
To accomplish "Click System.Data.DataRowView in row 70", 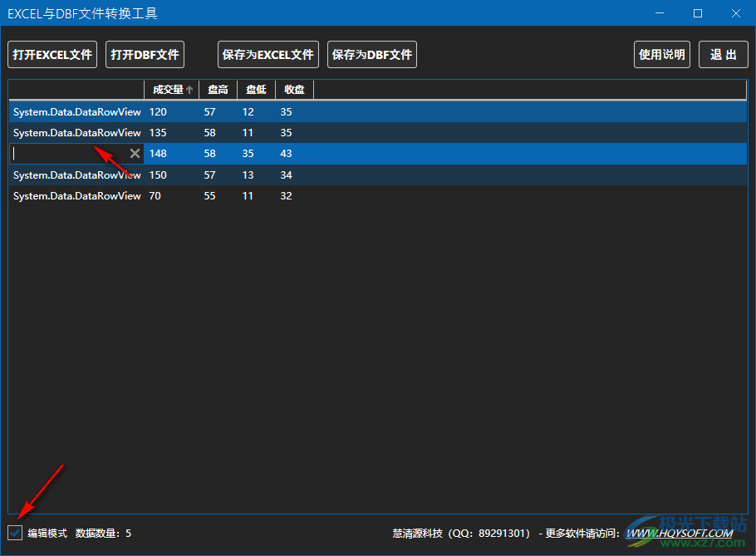I will [77, 196].
